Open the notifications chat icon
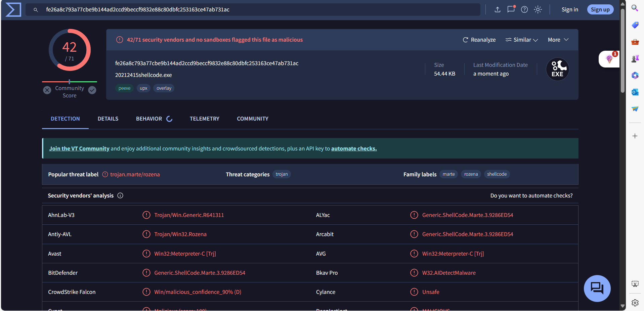Screen dimensions: 644x311 point(511,9)
